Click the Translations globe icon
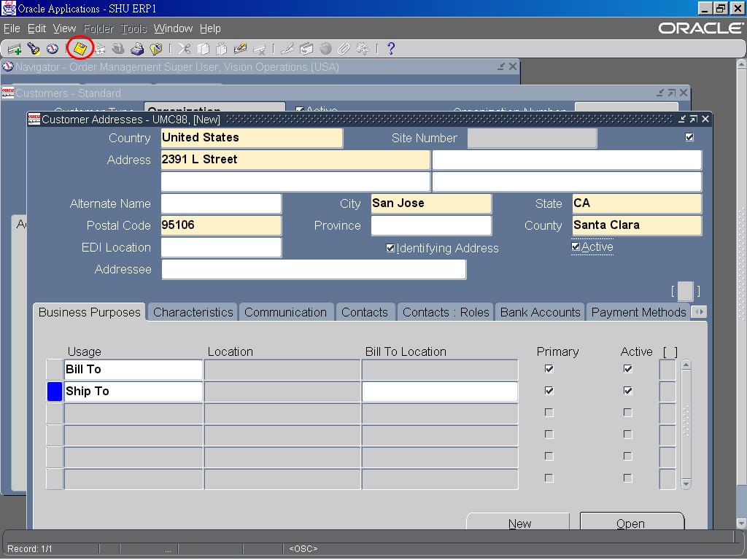Screen dimensions: 747x560 pos(325,49)
